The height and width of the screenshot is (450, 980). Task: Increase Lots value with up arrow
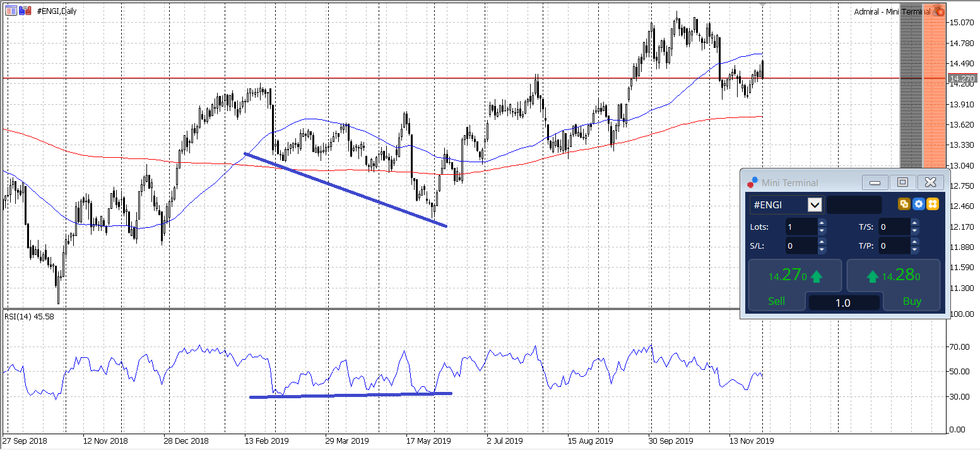(822, 222)
